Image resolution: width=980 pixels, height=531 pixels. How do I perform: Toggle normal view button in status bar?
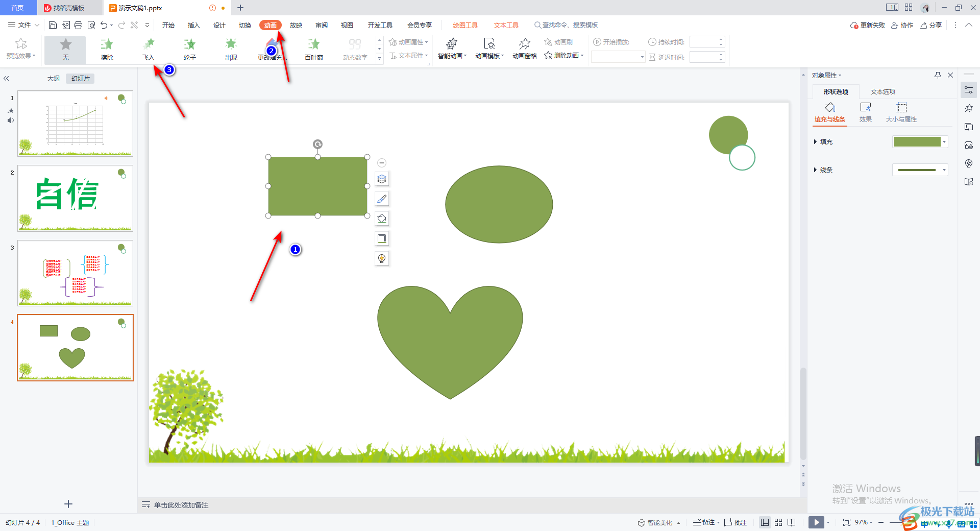click(765, 522)
